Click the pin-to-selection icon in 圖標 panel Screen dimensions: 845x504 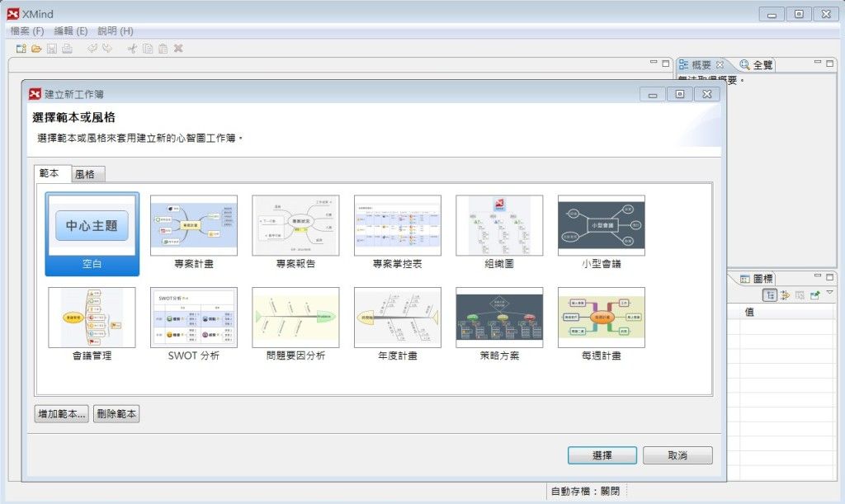(814, 294)
